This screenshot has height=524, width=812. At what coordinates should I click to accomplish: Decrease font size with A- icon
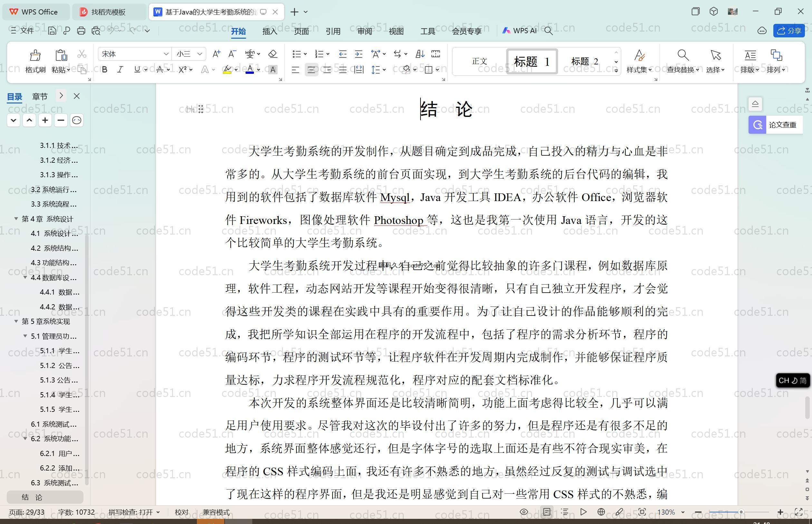click(x=232, y=54)
